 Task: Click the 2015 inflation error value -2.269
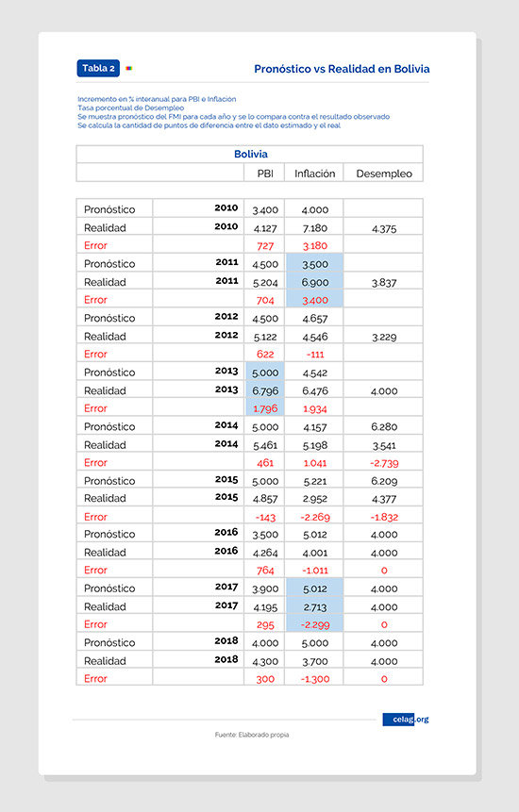pyautogui.click(x=315, y=517)
